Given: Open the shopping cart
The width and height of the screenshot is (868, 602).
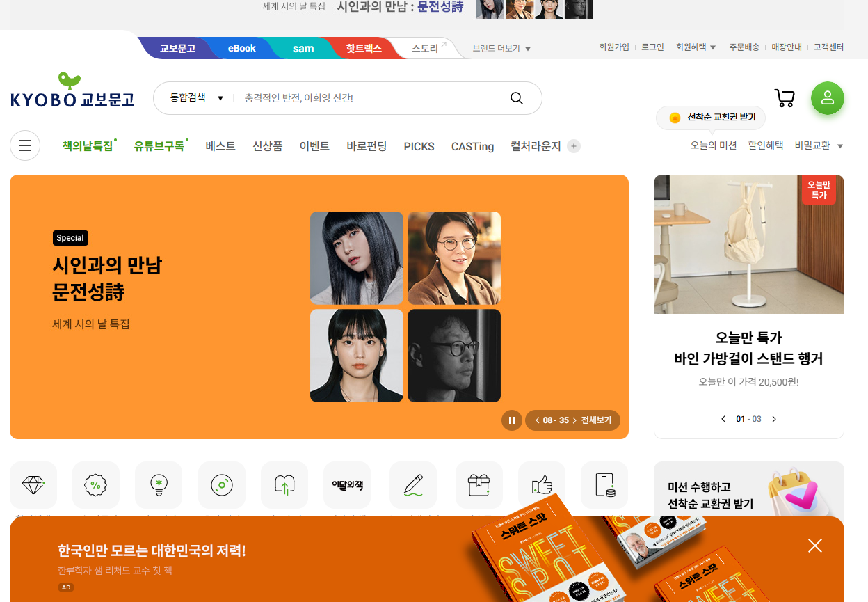Looking at the screenshot, I should tap(785, 98).
